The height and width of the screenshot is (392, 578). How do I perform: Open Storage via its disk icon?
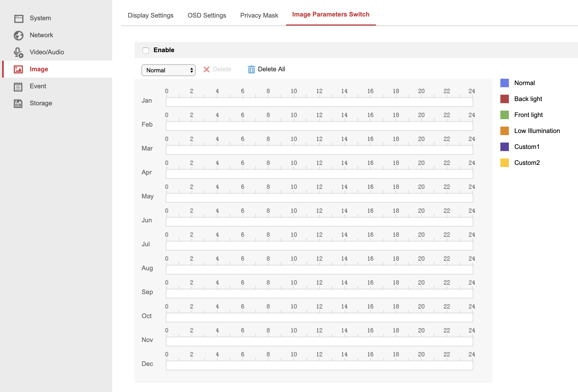(18, 103)
